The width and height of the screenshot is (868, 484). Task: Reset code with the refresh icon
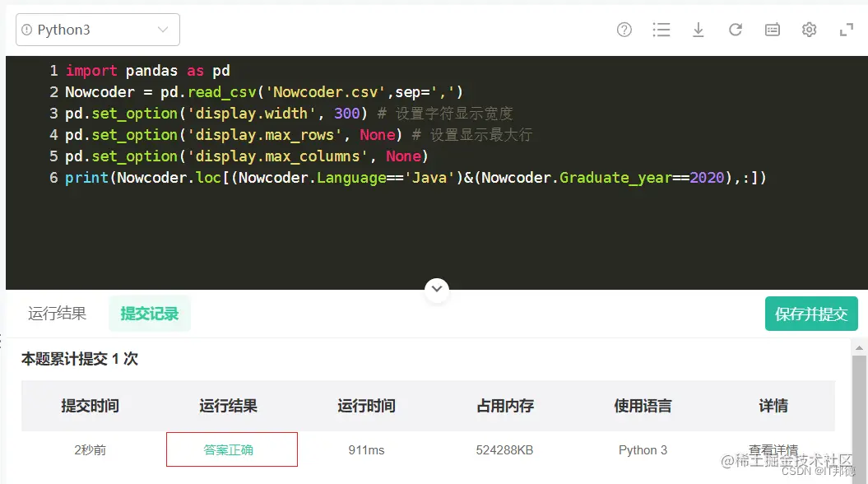736,30
